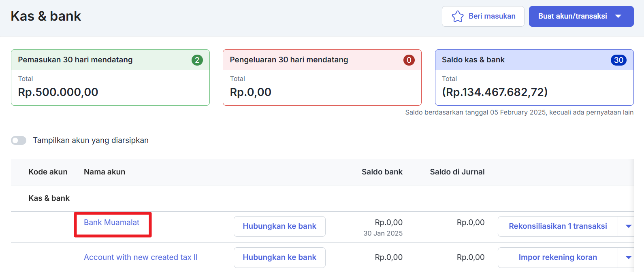Open the Buat akun/transaksi dropdown button
Image resolution: width=644 pixels, height=272 pixels.
581,16
